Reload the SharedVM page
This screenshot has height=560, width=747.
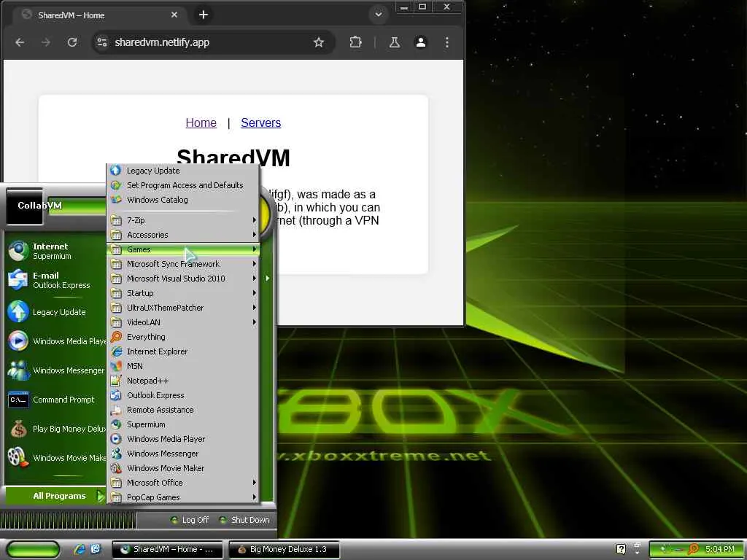[72, 42]
